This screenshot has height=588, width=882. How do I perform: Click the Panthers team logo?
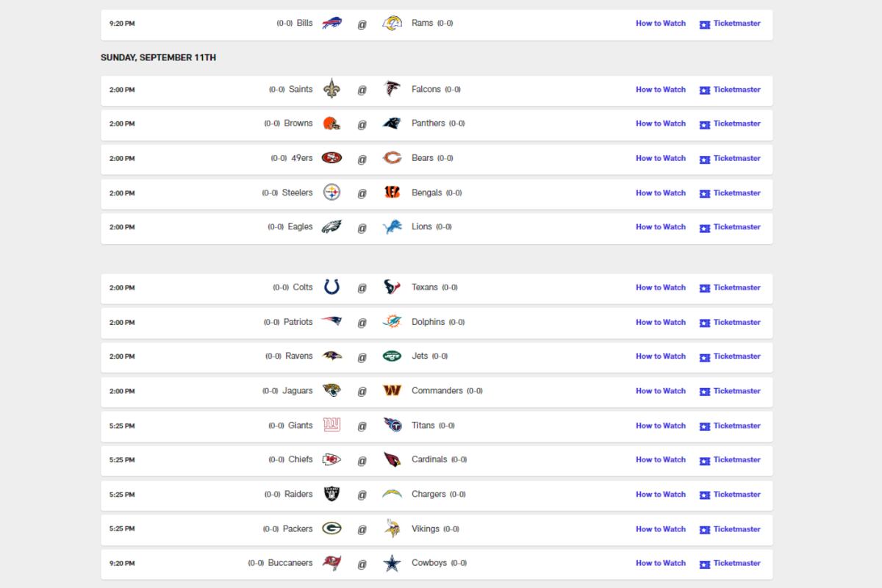[x=392, y=123]
